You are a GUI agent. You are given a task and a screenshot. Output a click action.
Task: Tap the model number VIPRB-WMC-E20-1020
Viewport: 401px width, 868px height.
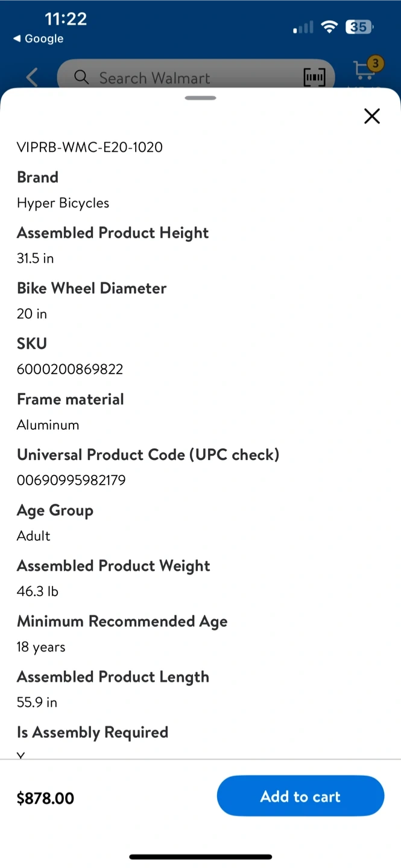tap(90, 147)
